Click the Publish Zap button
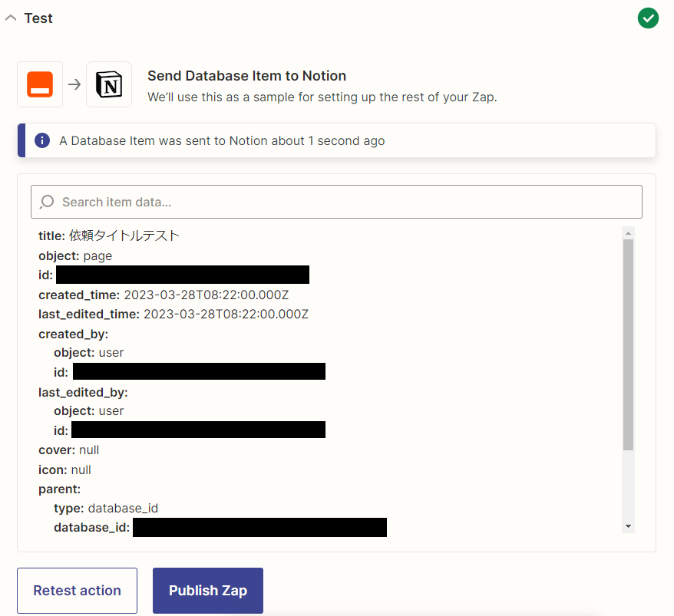 tap(208, 591)
